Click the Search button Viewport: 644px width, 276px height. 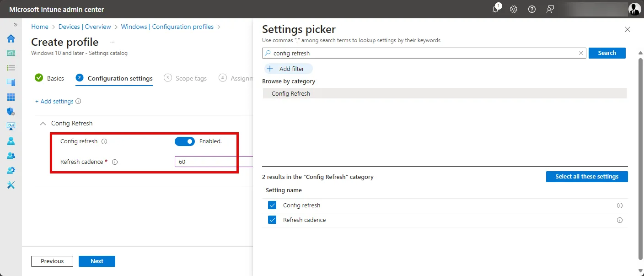[x=607, y=53]
